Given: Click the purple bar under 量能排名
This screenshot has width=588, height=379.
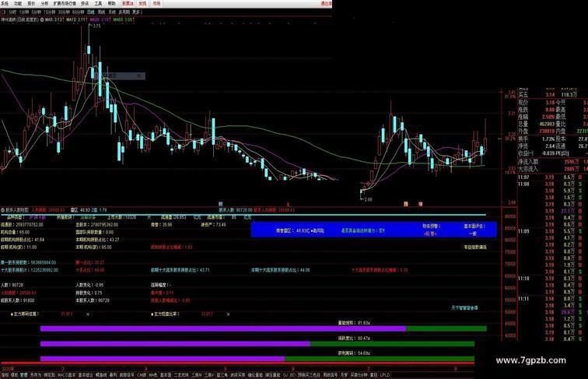Looking at the screenshot, I should pos(223,328).
